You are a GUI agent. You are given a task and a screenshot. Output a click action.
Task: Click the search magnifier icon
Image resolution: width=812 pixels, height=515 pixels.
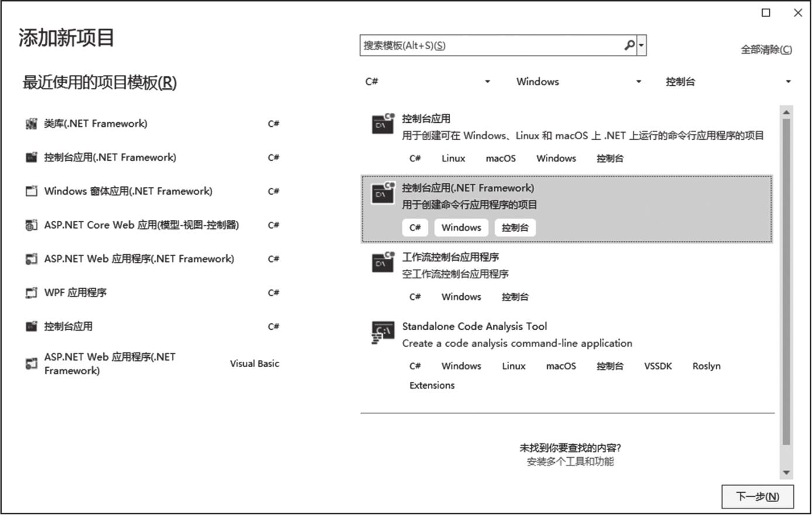[x=629, y=45]
